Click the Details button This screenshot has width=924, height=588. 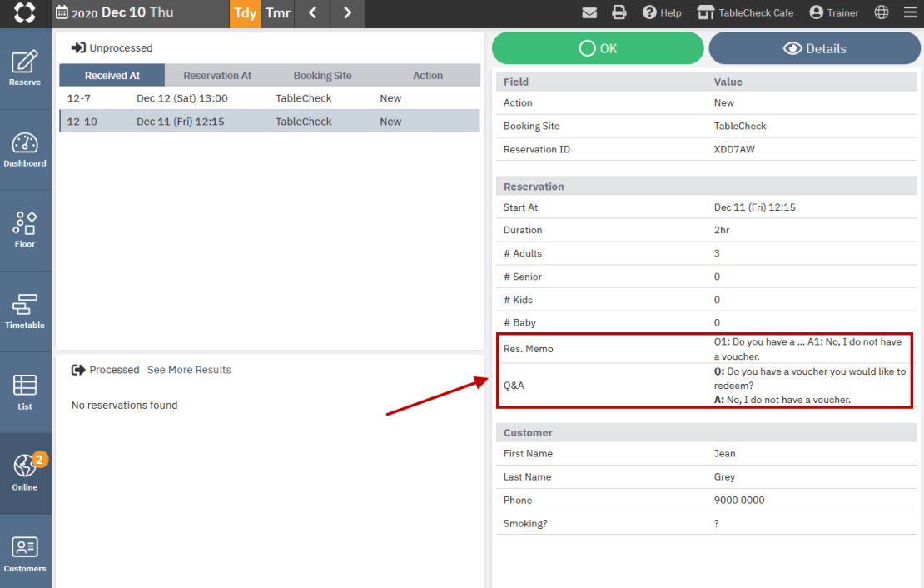814,48
